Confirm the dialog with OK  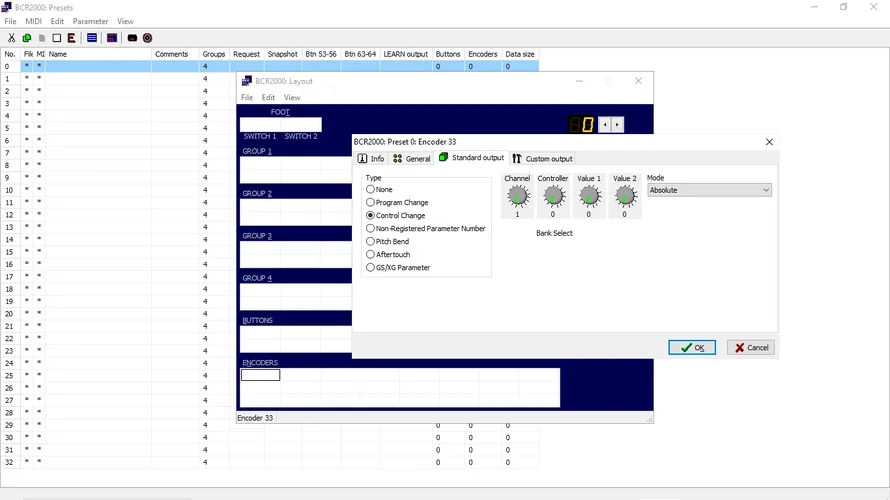pos(692,347)
